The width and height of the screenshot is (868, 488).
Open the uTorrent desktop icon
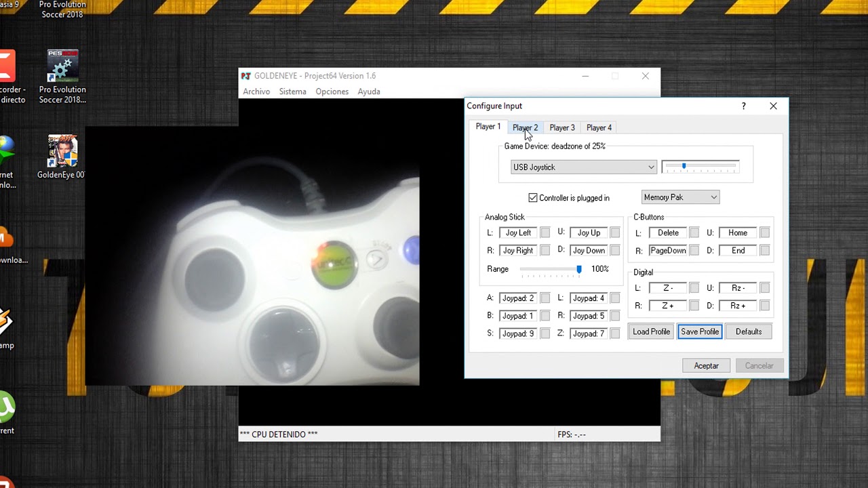pyautogui.click(x=7, y=412)
